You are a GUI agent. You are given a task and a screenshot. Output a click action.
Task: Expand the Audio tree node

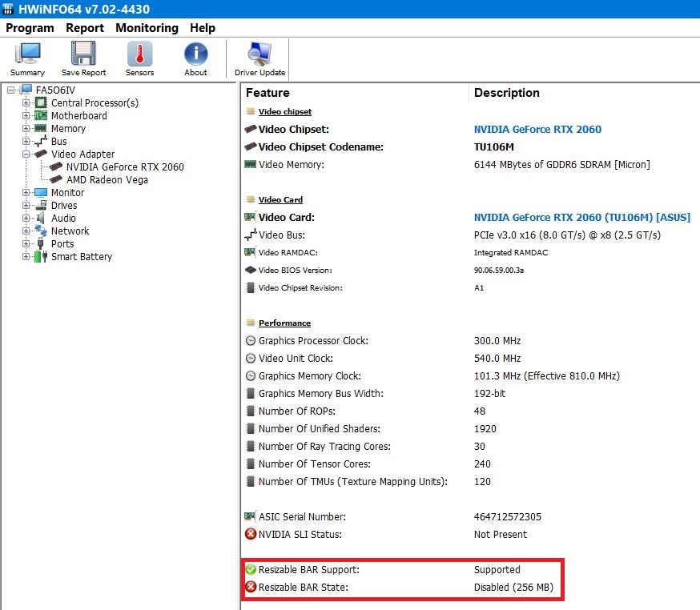coord(26,219)
